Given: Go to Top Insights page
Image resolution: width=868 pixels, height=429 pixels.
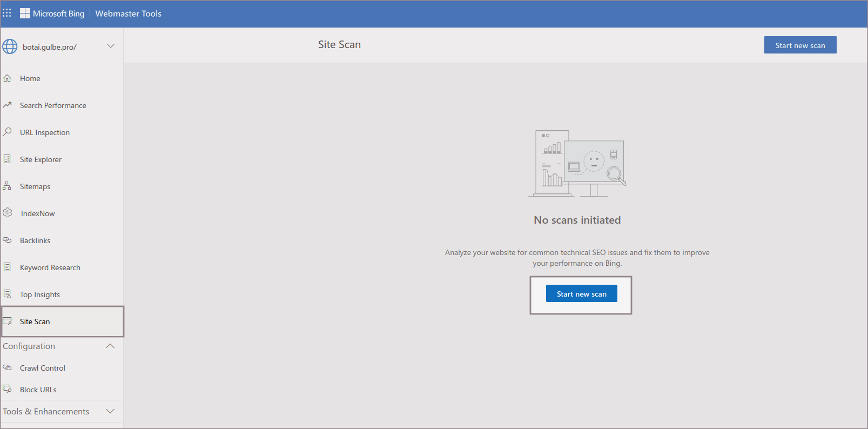Looking at the screenshot, I should coord(39,294).
